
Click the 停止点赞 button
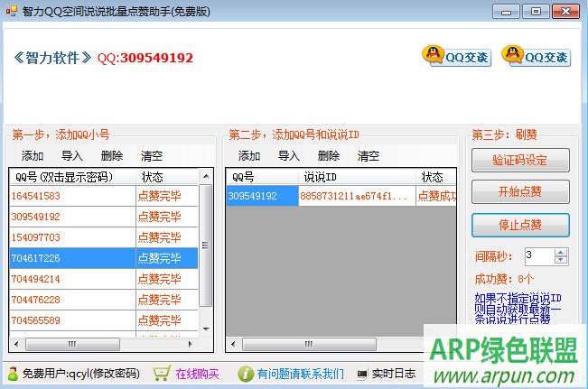coord(520,226)
